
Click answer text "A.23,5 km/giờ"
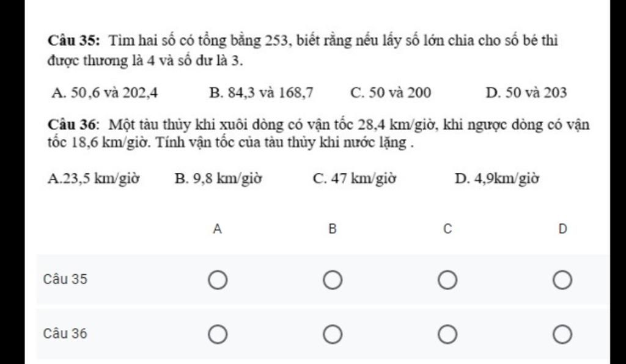pos(94,179)
